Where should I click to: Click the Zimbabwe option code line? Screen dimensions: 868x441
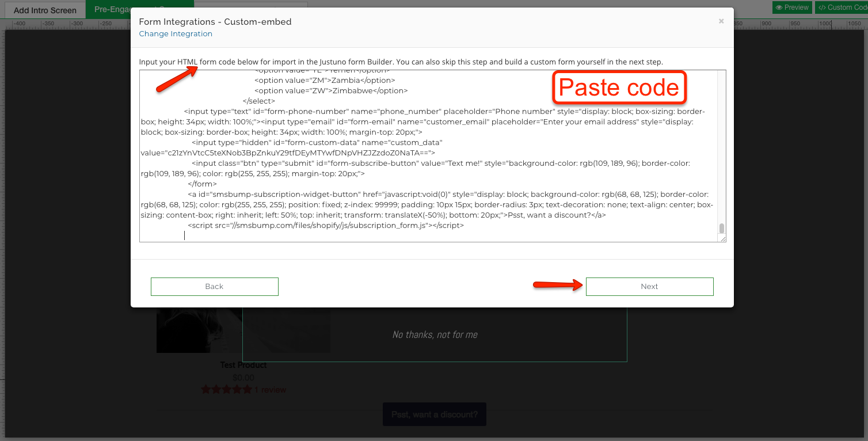pyautogui.click(x=331, y=91)
